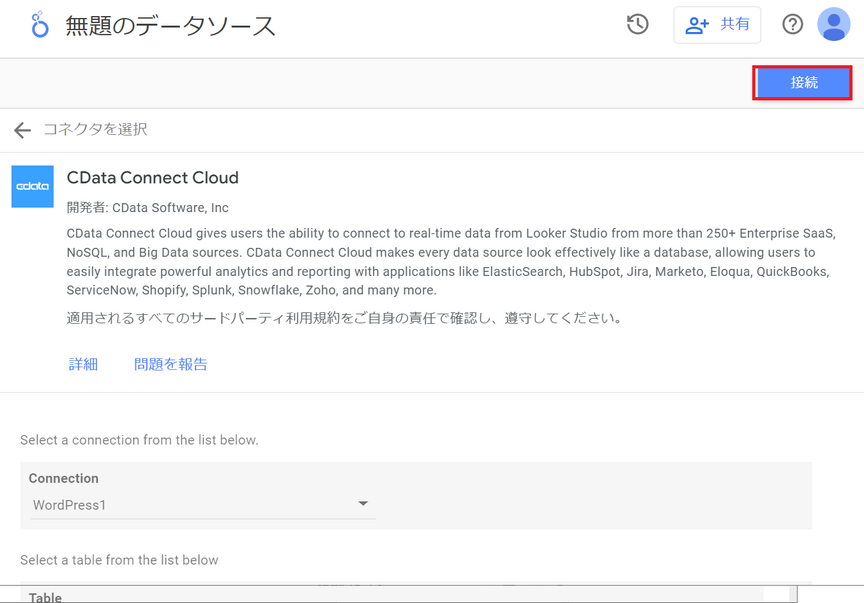Viewport: 864px width, 603px height.
Task: Click the 問題を報告 report issue link
Action: pyautogui.click(x=171, y=364)
